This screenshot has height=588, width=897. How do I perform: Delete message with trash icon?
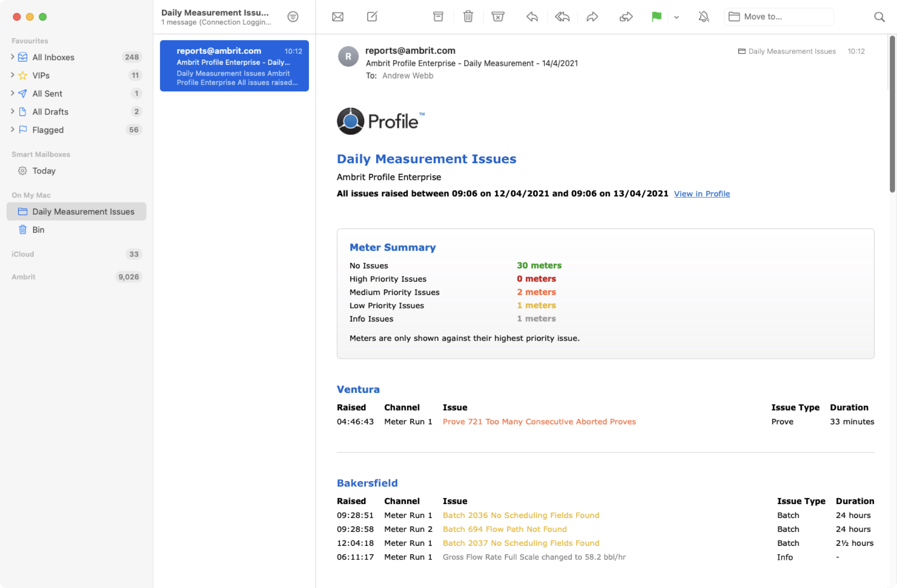[468, 17]
